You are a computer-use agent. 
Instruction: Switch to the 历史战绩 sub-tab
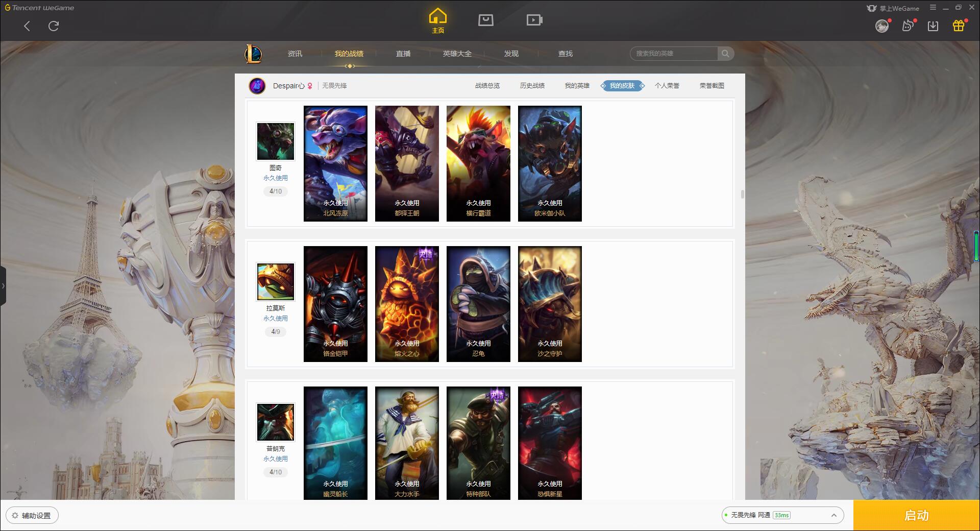[532, 86]
